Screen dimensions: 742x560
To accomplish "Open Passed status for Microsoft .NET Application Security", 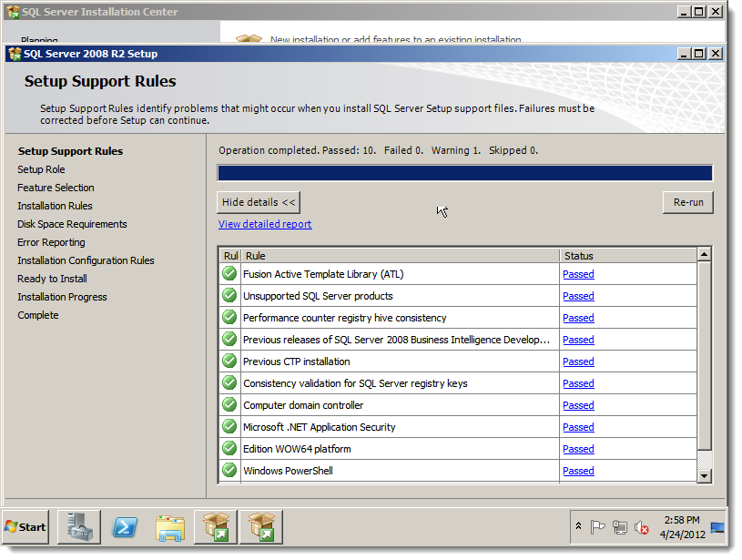I will [x=578, y=427].
